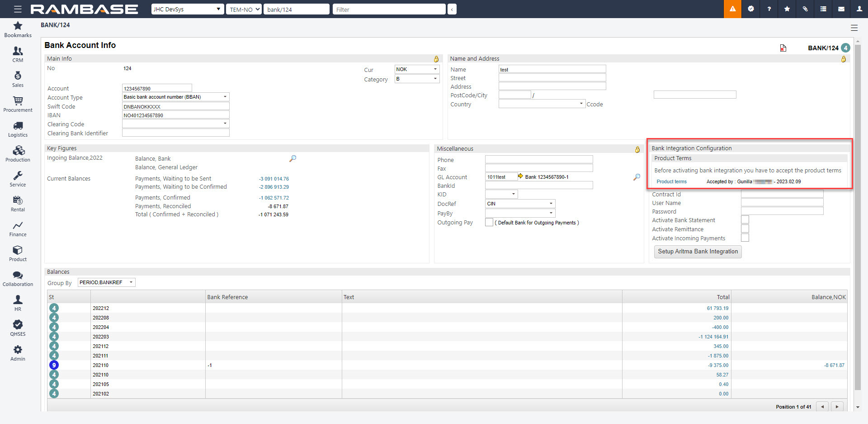Click the Name field containing test
The width and height of the screenshot is (868, 424).
pyautogui.click(x=552, y=69)
